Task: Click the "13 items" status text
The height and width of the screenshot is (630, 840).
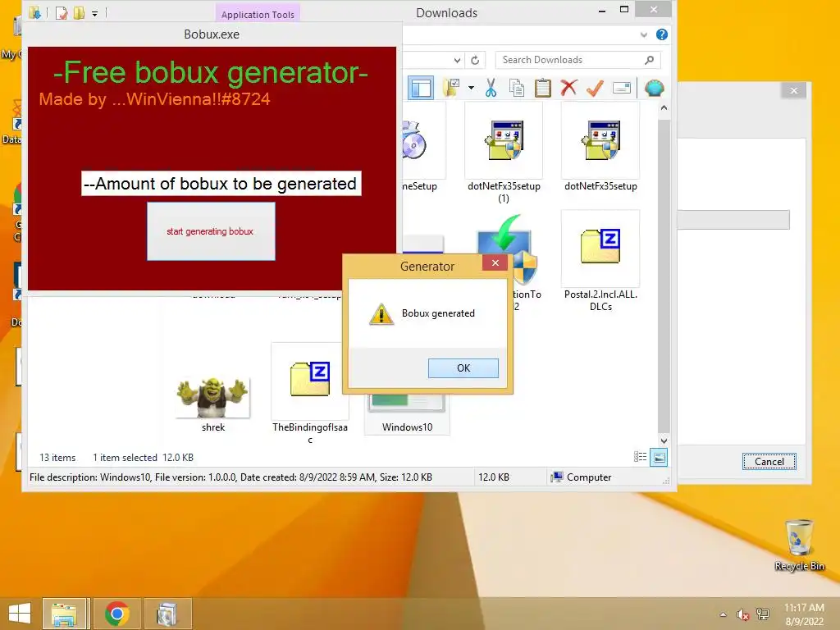Action: [57, 458]
